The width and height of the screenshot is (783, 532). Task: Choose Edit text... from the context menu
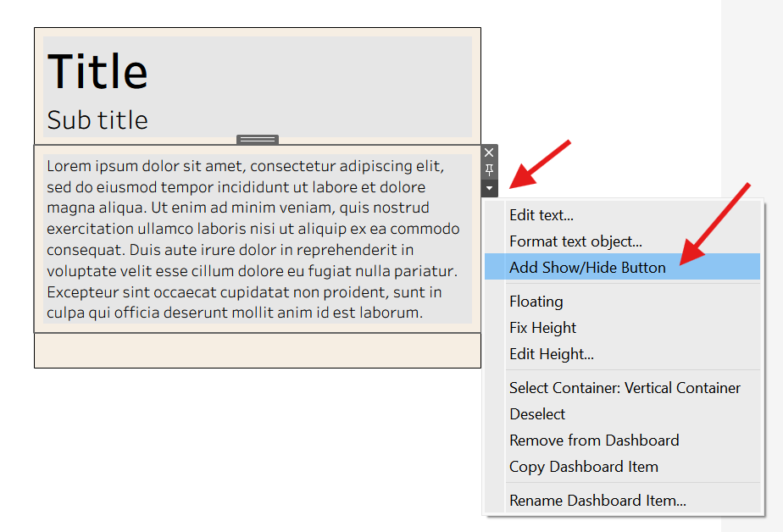pos(541,215)
